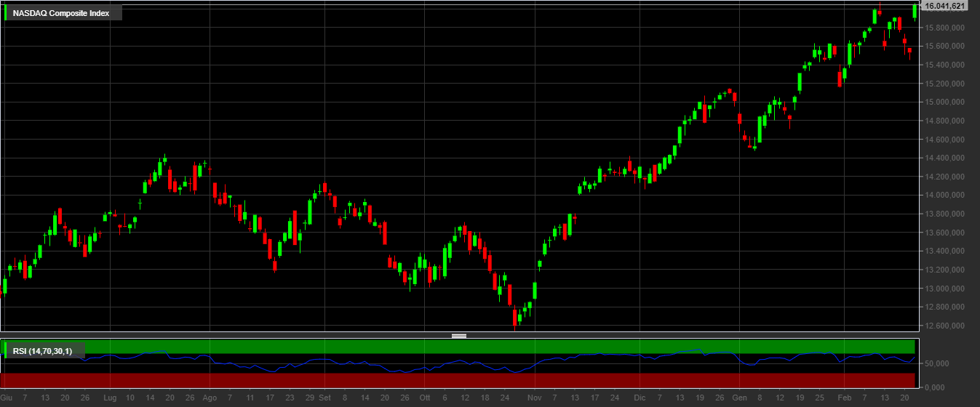Click the 15.200,000 price axis label

(944, 84)
